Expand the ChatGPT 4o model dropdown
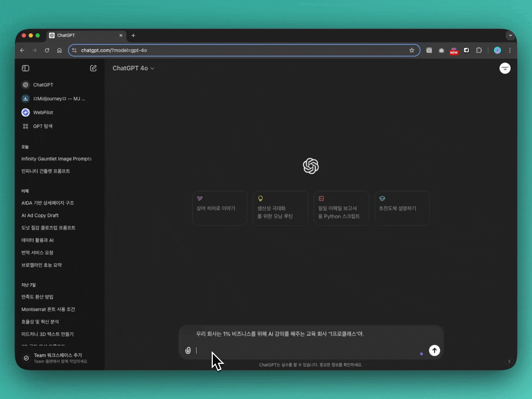The width and height of the screenshot is (532, 399). 133,68
